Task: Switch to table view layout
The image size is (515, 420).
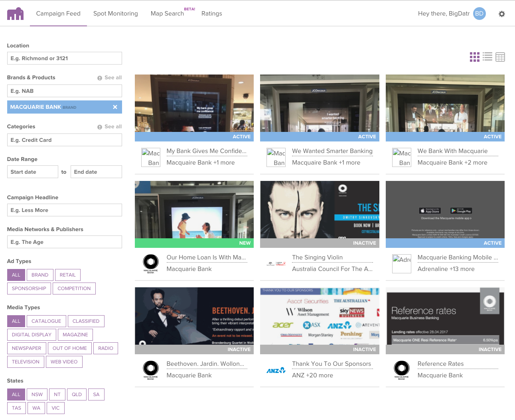Action: pos(500,57)
